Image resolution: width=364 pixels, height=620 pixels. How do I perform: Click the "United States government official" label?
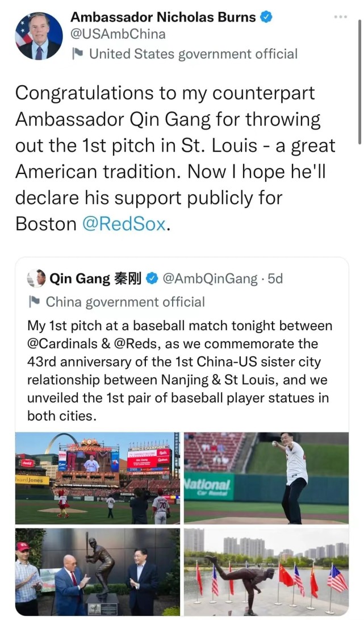pyautogui.click(x=193, y=54)
